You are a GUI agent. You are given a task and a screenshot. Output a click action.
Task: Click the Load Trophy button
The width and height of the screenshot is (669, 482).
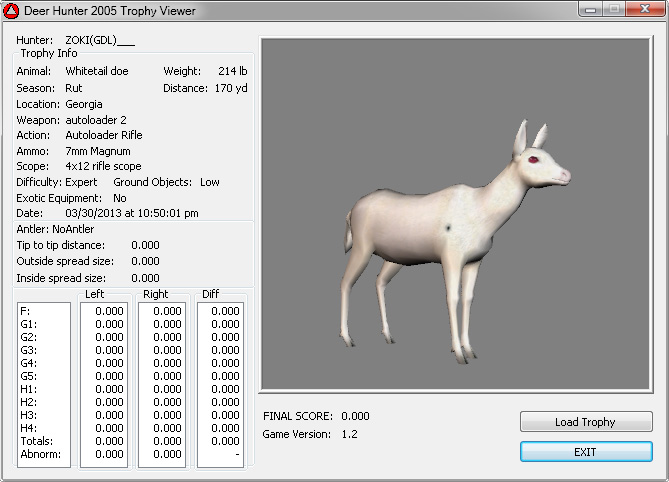586,422
